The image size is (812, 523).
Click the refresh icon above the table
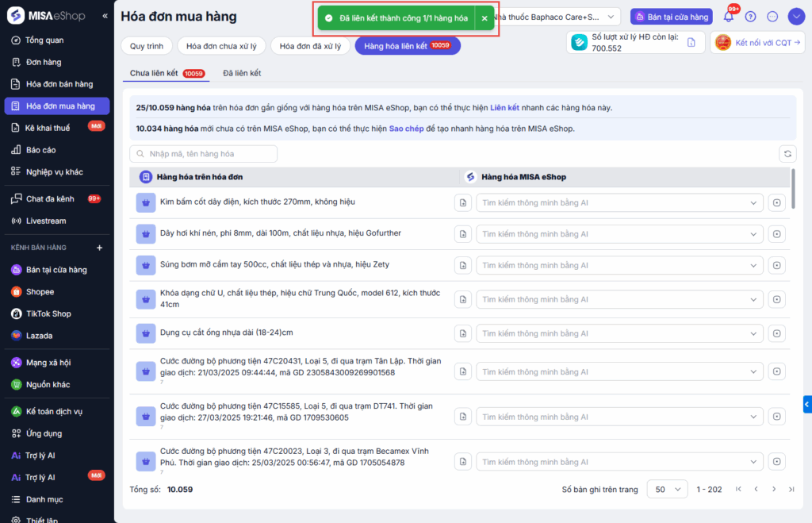pyautogui.click(x=787, y=154)
